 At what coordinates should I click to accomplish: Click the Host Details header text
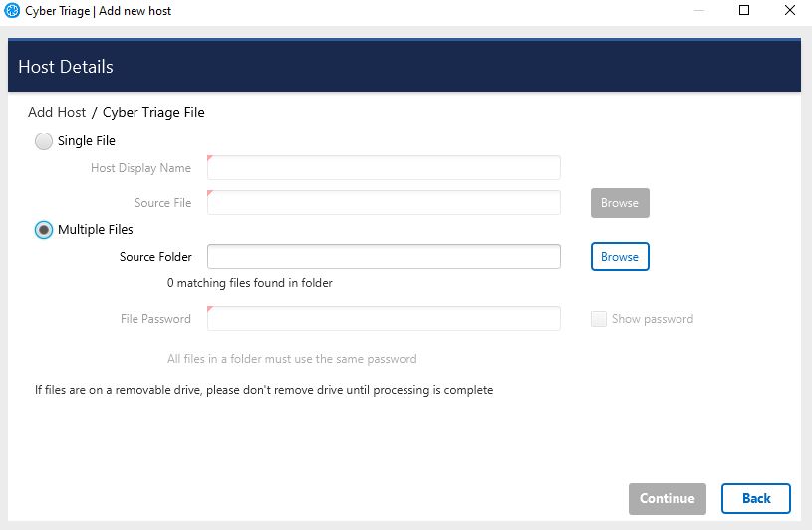pyautogui.click(x=65, y=67)
